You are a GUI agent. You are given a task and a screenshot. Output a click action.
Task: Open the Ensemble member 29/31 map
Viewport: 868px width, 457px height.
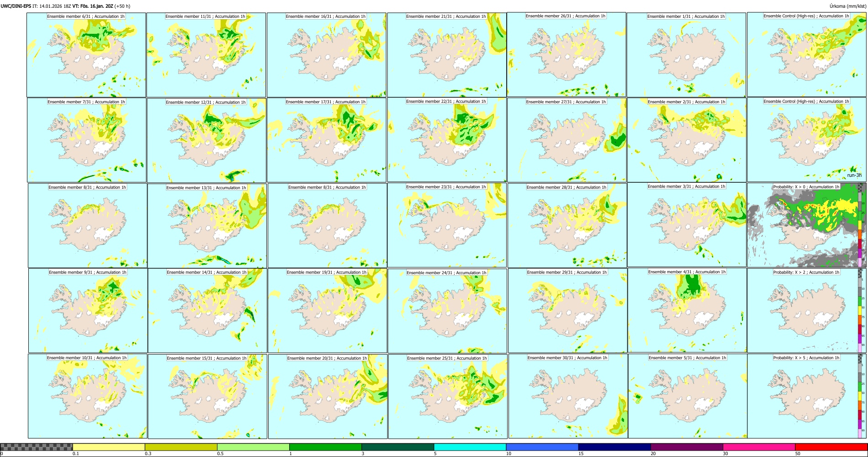click(567, 311)
